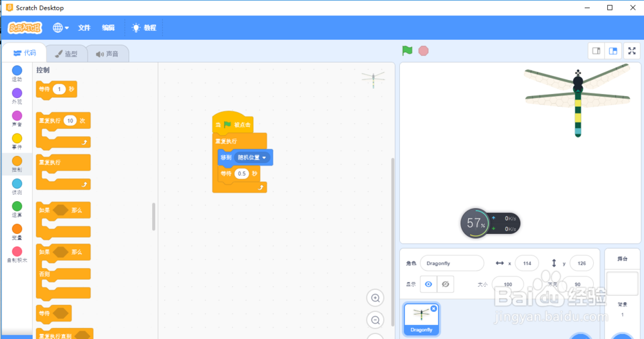Viewport: 644px width, 339px height.
Task: Start the project with the green flag
Action: 407,50
